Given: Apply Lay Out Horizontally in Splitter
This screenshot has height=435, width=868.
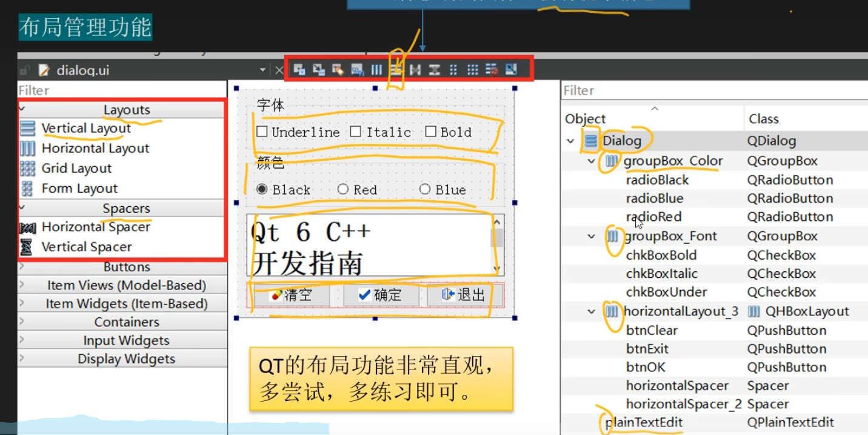Looking at the screenshot, I should [415, 70].
